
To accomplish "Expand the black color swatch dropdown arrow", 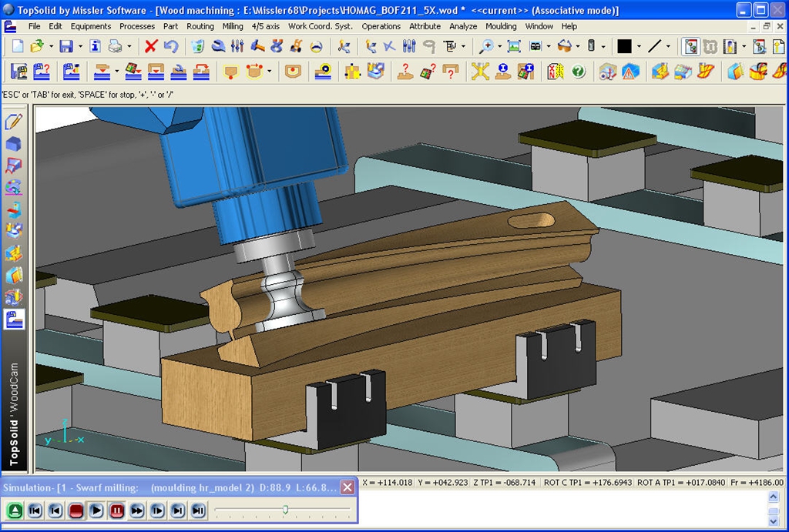I will 639,47.
